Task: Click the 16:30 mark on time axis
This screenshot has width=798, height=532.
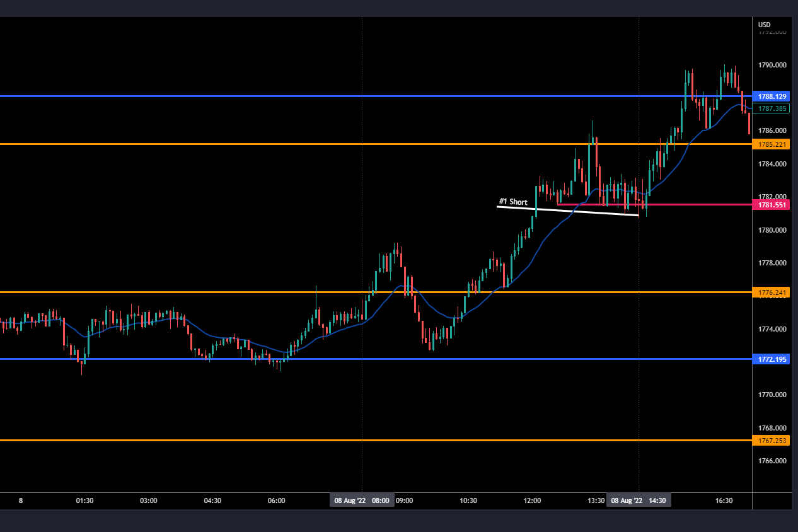Action: (x=724, y=500)
